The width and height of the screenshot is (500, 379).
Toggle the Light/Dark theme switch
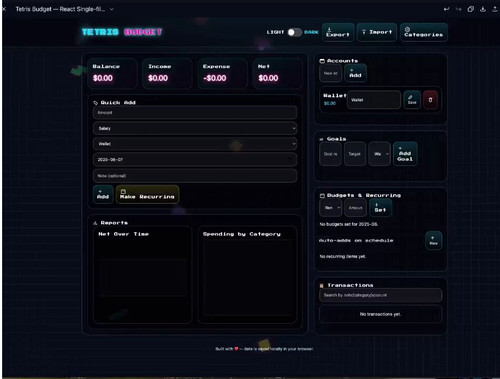click(295, 32)
